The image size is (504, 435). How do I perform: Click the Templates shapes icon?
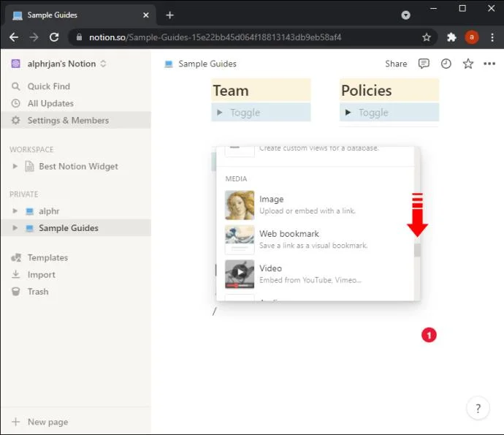coord(16,258)
